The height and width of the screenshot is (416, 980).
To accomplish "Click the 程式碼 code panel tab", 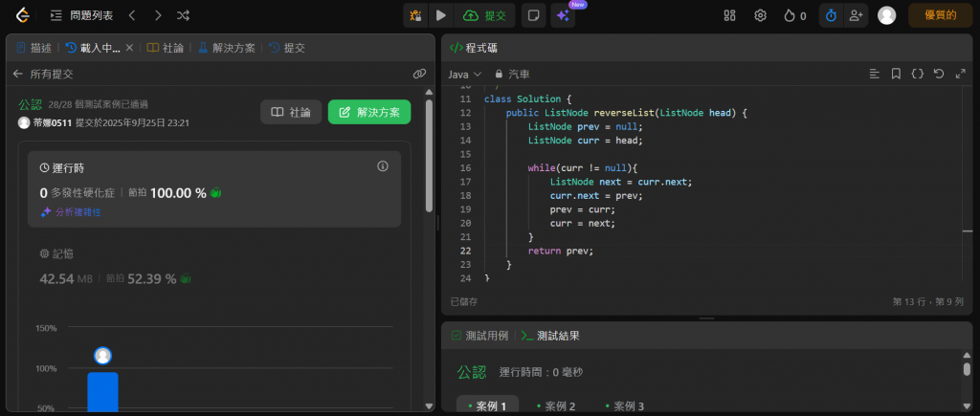I will [474, 48].
